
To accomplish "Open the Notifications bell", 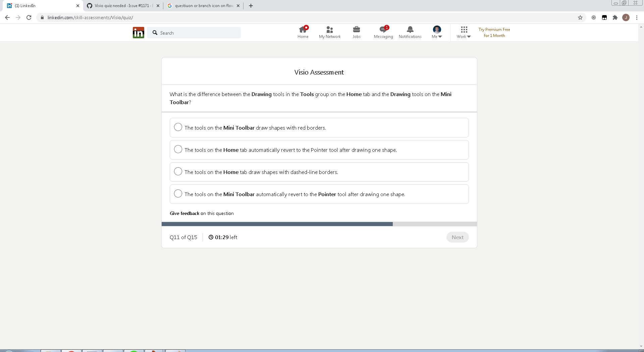I will pyautogui.click(x=410, y=32).
